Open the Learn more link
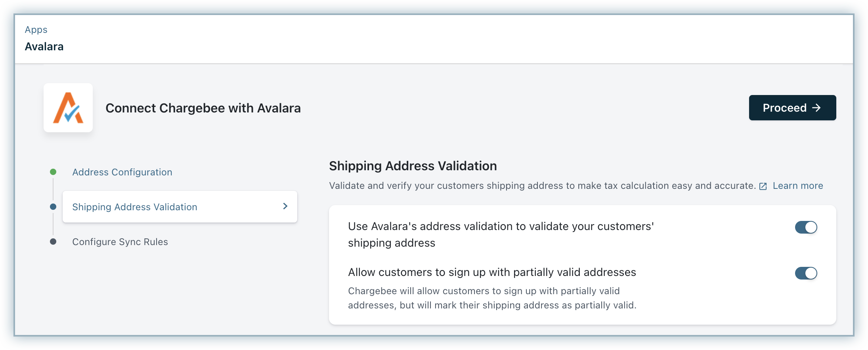This screenshot has height=350, width=868. tap(797, 186)
